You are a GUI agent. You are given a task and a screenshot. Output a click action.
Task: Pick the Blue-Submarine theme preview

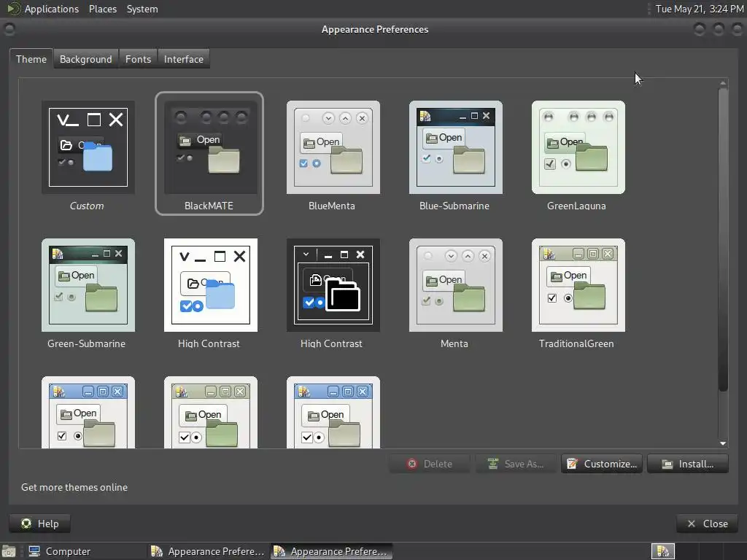point(455,147)
